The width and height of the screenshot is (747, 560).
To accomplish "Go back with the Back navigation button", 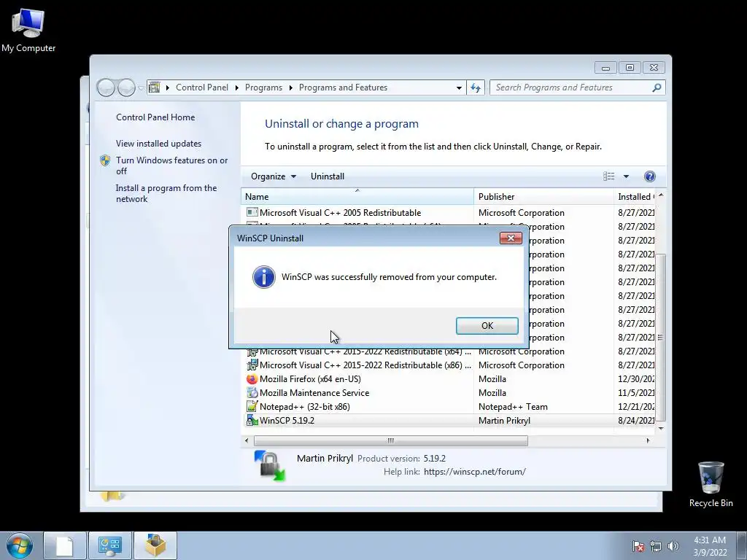I will [x=106, y=87].
